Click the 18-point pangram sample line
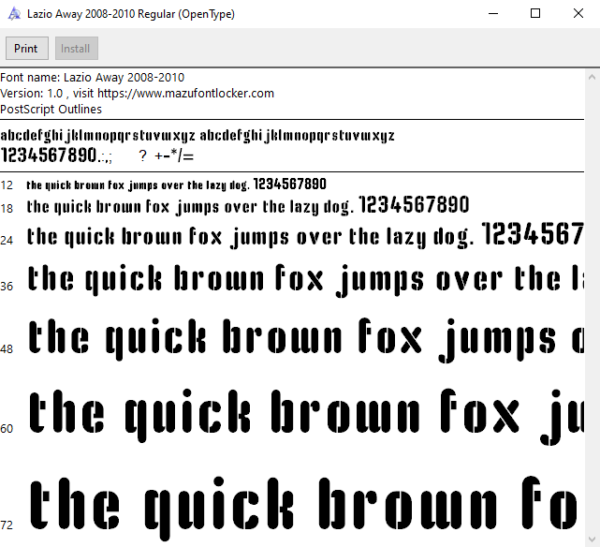The height and width of the screenshot is (547, 600). (x=248, y=206)
